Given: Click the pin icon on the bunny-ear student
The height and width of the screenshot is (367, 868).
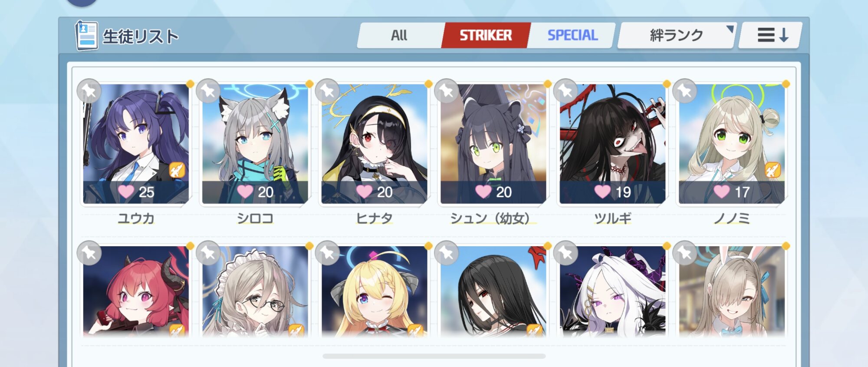Looking at the screenshot, I should [x=684, y=253].
